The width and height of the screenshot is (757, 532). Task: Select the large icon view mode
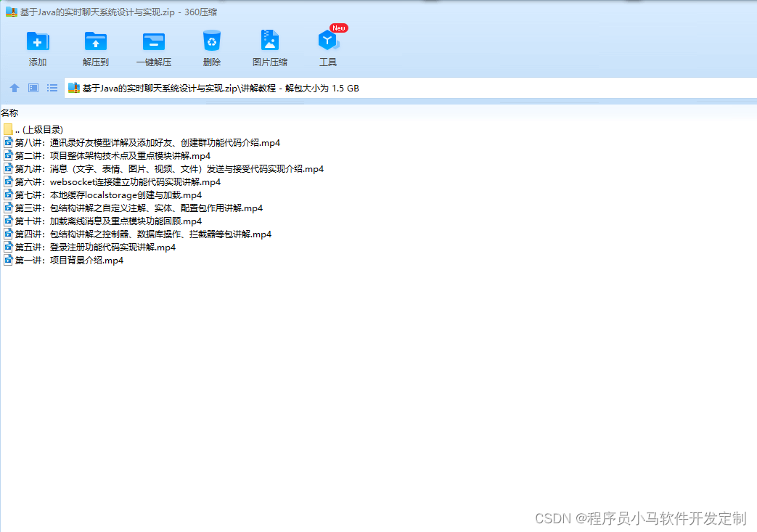(x=33, y=88)
